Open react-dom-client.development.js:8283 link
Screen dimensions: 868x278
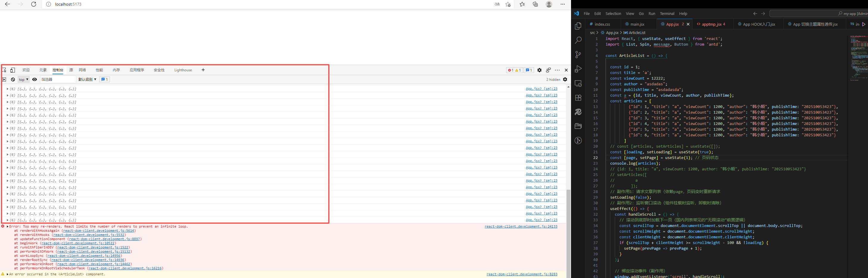[x=522, y=274]
